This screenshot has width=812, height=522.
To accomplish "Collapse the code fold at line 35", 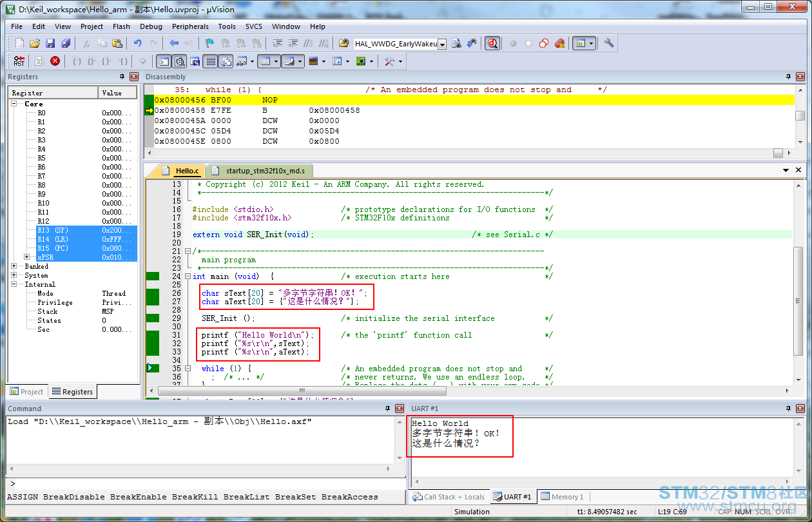I will click(x=188, y=369).
